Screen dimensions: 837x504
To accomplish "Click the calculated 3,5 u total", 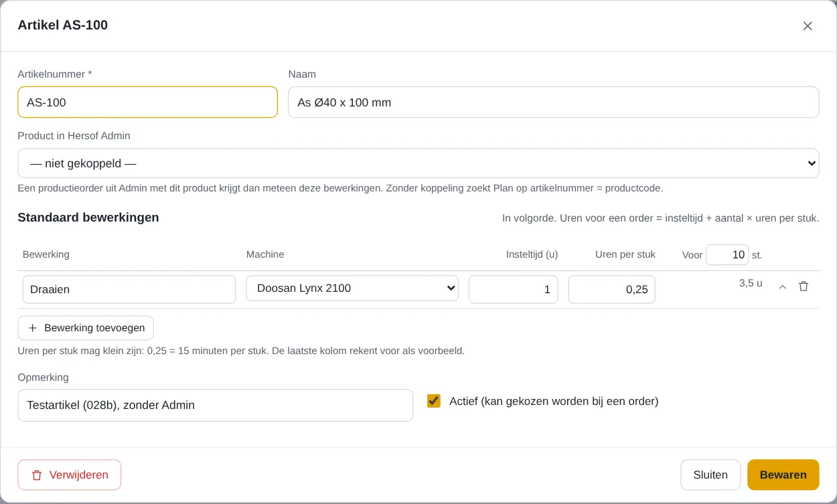I will click(751, 283).
